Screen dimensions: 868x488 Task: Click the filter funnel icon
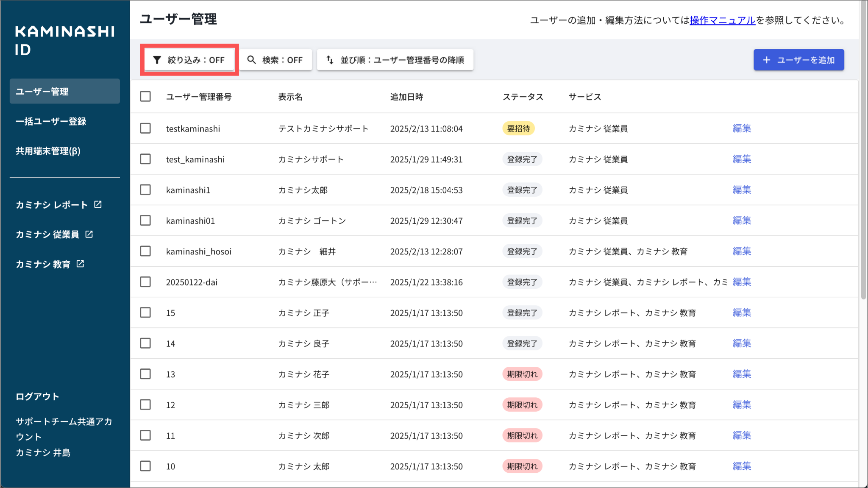(x=157, y=60)
